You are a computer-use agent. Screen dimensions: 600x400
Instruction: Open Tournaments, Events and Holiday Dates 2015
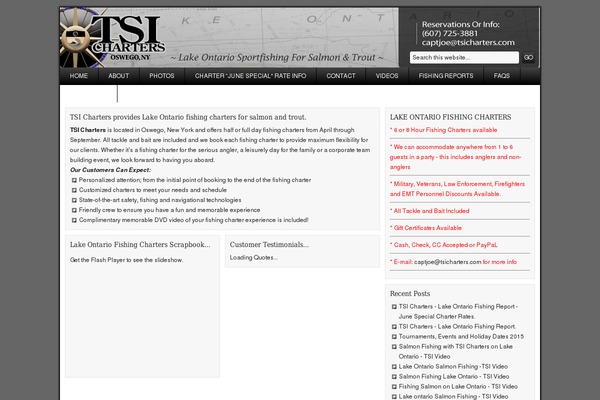point(461,336)
